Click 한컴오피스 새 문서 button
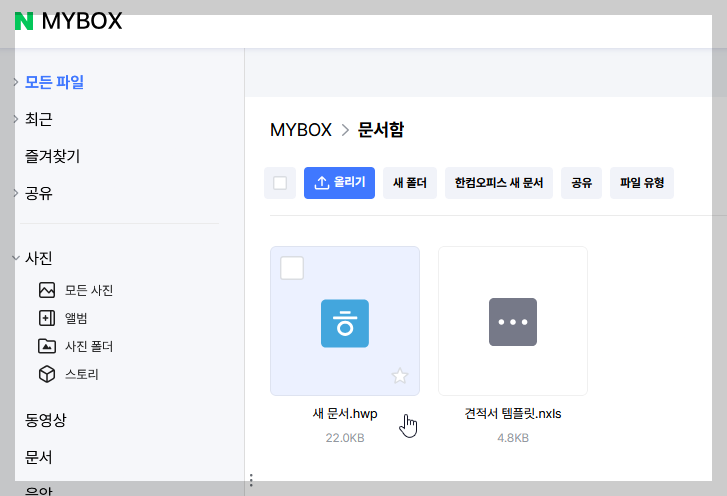This screenshot has height=496, width=727. point(499,183)
